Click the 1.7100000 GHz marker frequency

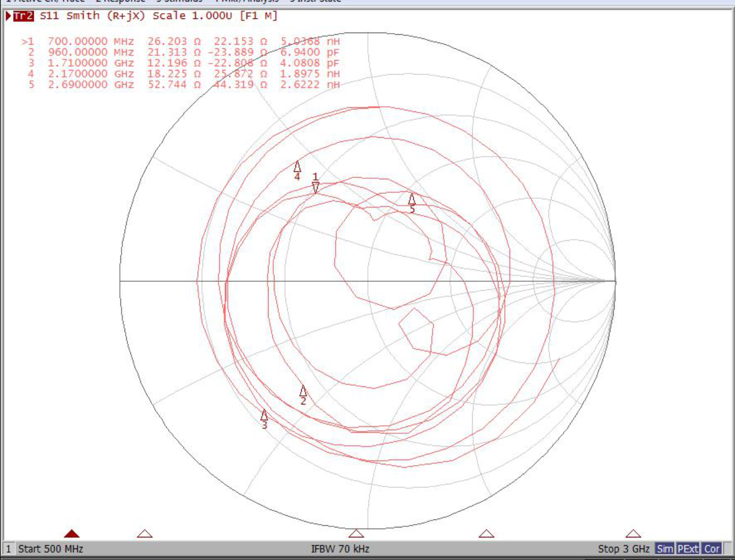pos(91,63)
